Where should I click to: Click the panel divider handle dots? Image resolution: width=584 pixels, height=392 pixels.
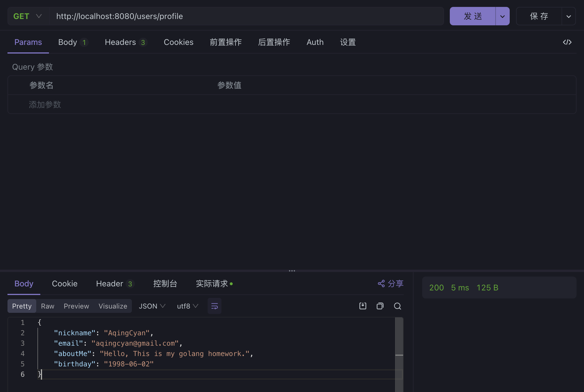coord(292,271)
